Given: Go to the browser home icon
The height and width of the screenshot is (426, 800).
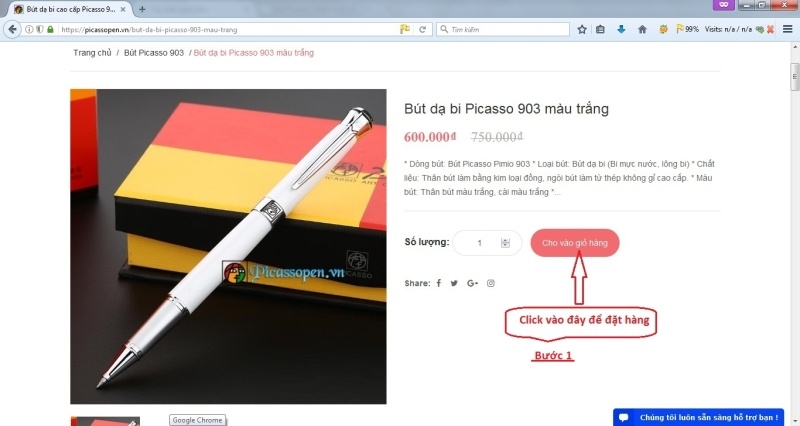Looking at the screenshot, I should tap(642, 30).
